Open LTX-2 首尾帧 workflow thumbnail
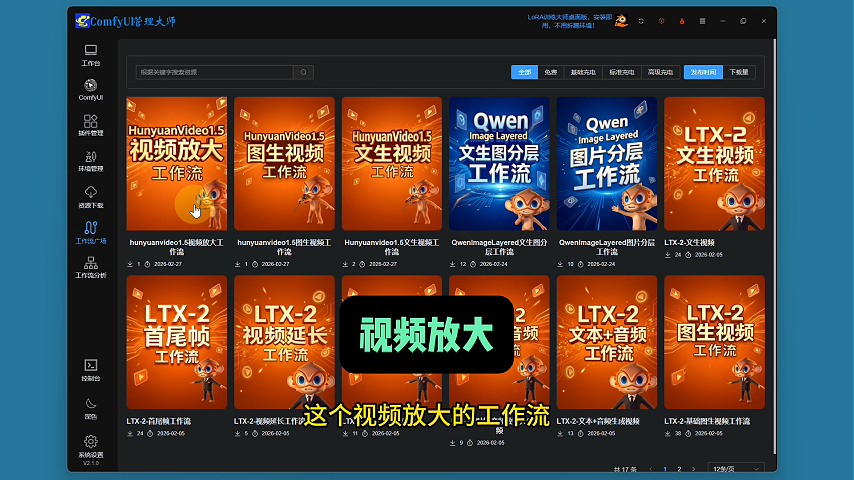 click(x=176, y=342)
